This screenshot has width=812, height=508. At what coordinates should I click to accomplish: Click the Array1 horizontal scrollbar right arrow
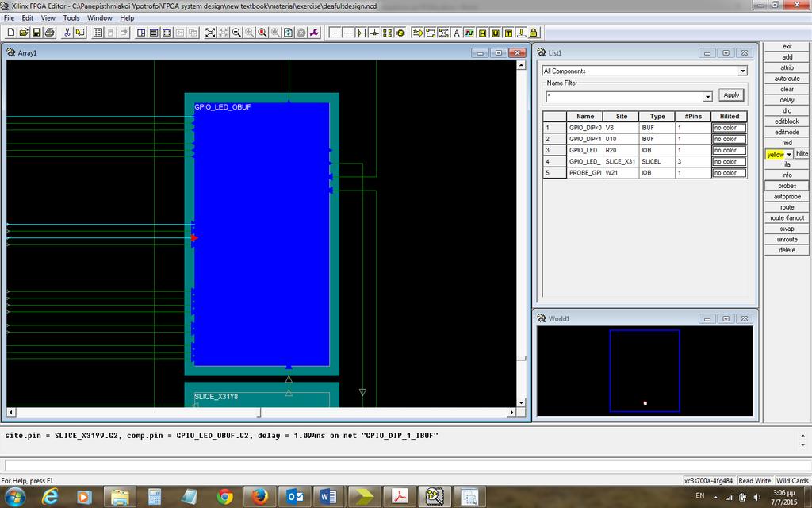pyautogui.click(x=511, y=412)
